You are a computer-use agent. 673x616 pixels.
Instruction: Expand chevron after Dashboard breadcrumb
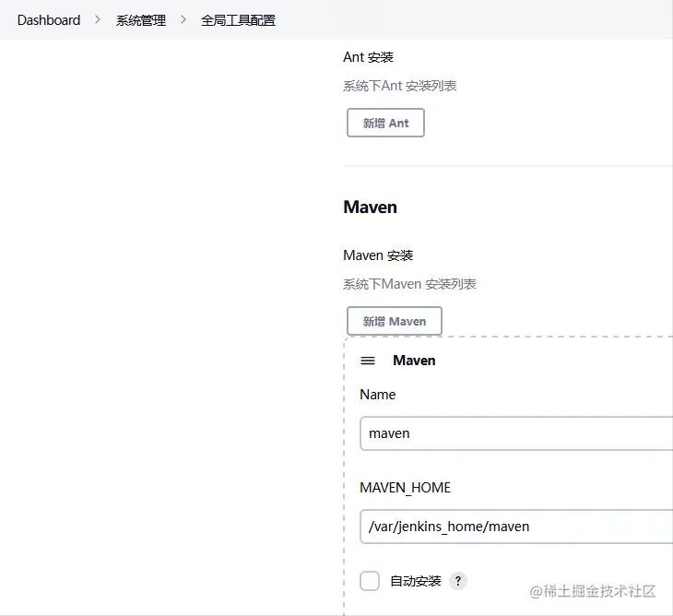[x=98, y=19]
